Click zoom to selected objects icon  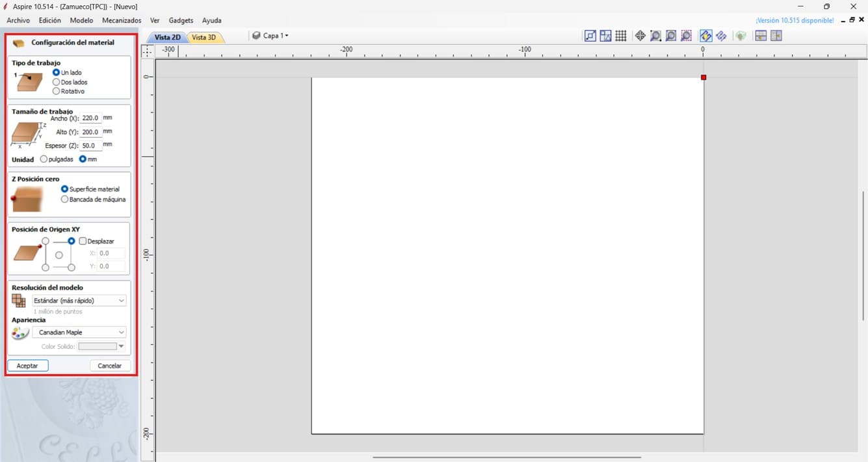coord(687,36)
